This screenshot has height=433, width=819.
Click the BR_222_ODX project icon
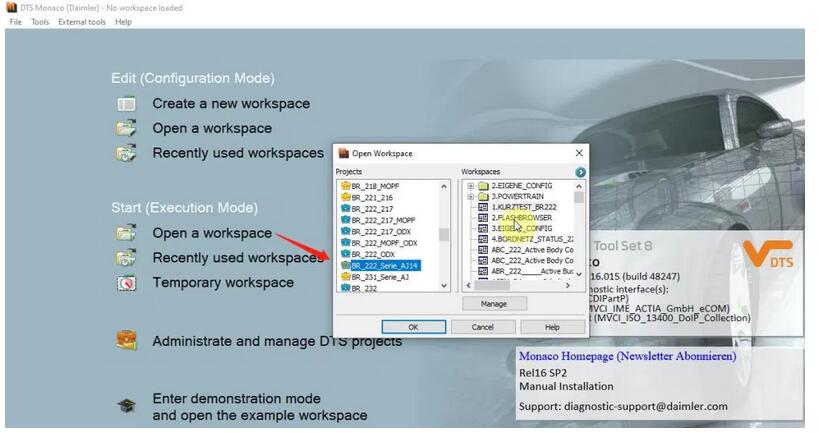(x=346, y=254)
